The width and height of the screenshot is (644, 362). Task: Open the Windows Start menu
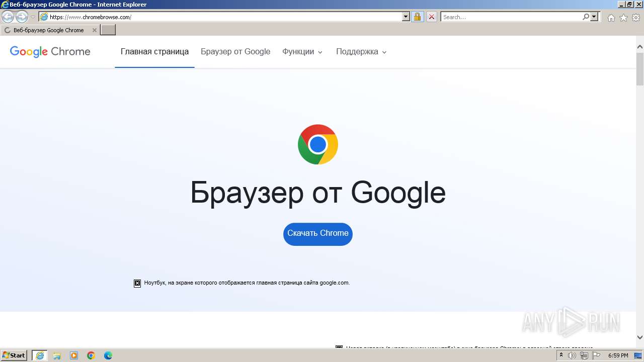(14, 355)
